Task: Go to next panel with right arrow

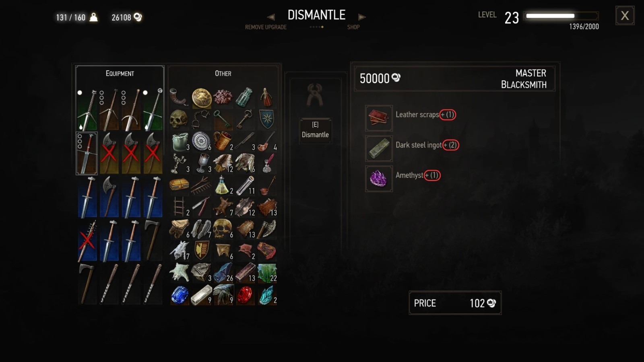Action: click(362, 17)
